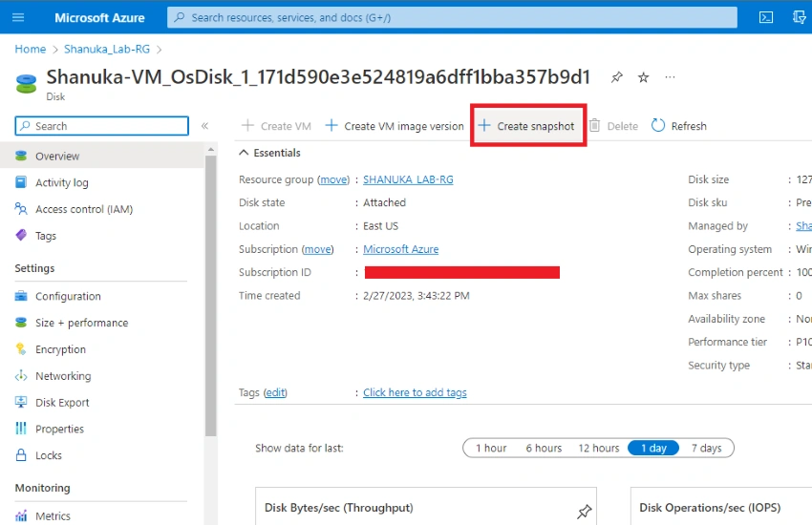Mark the disk as favorite with star
This screenshot has width=812, height=525.
pos(643,77)
